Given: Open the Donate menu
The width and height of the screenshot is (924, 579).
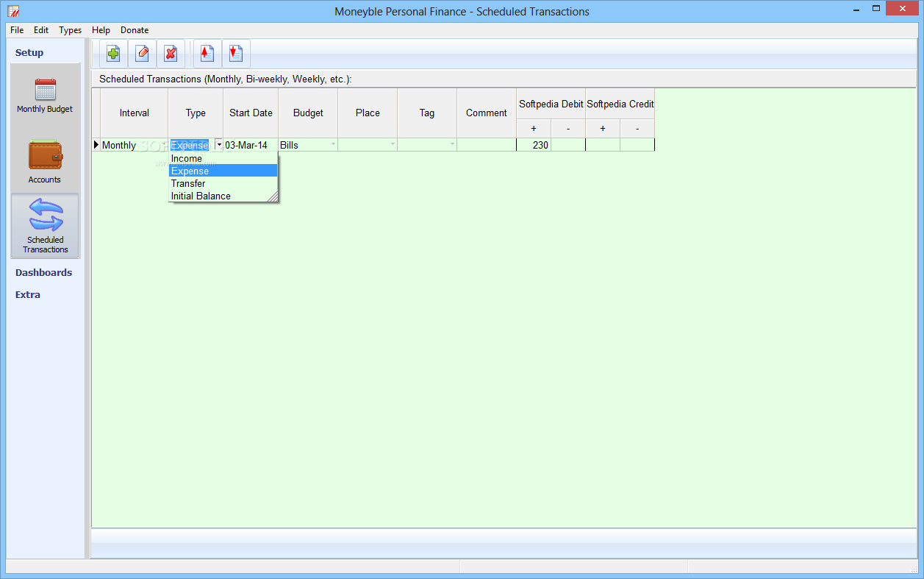Looking at the screenshot, I should click(135, 30).
